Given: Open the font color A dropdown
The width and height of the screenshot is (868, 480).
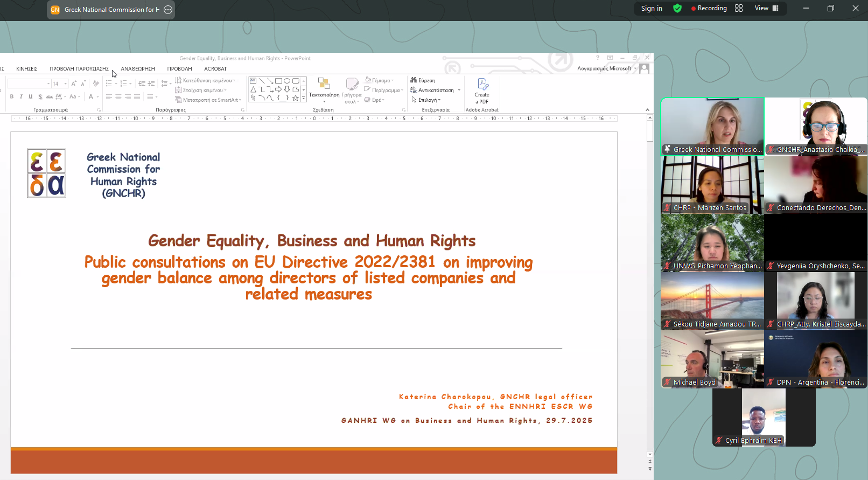Looking at the screenshot, I should point(97,96).
